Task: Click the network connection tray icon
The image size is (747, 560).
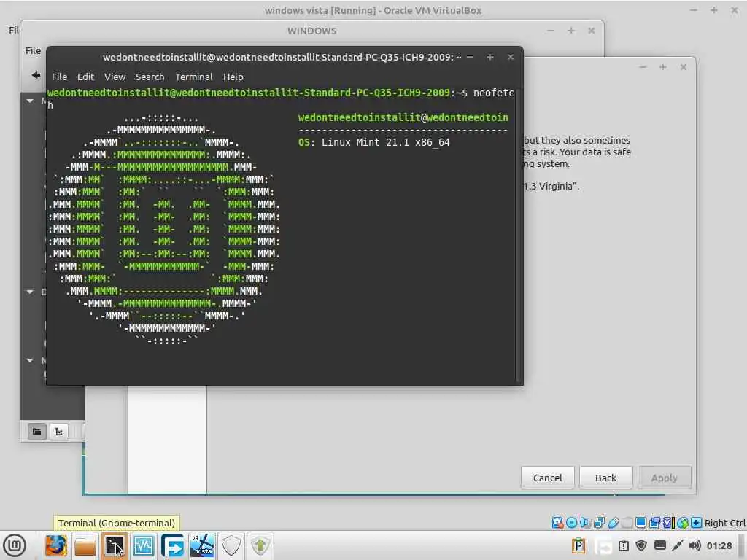Action: [x=678, y=545]
